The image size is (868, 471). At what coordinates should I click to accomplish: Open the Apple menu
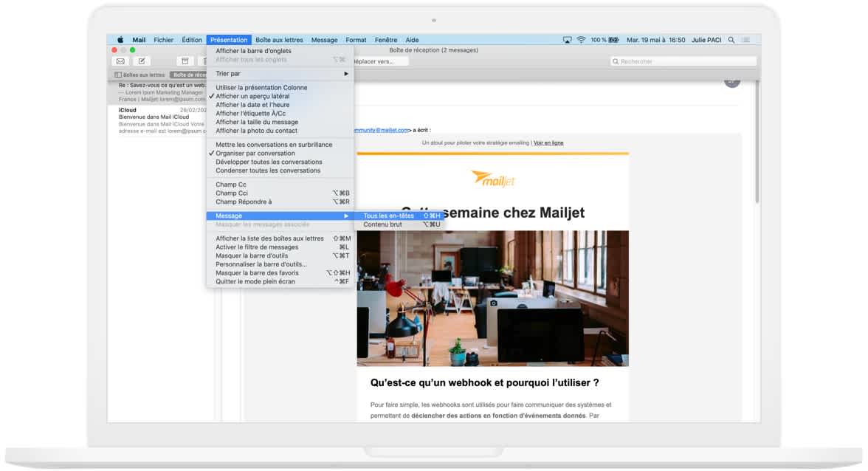click(120, 40)
